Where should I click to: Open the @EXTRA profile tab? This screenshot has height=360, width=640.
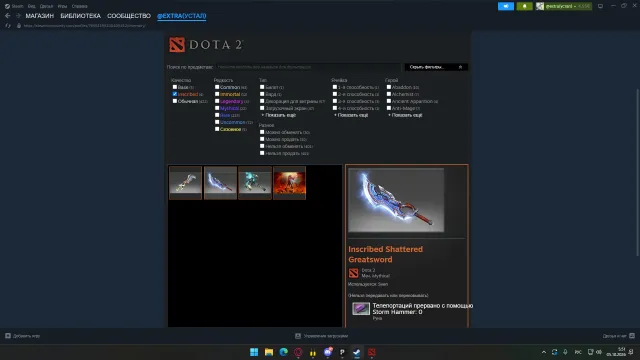(182, 16)
